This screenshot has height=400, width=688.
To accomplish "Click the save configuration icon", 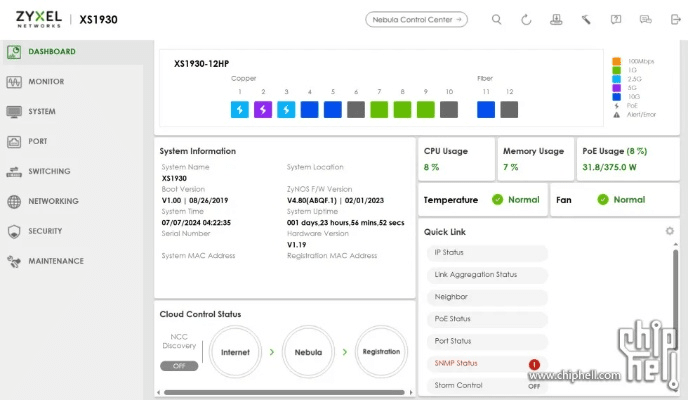I will point(557,19).
